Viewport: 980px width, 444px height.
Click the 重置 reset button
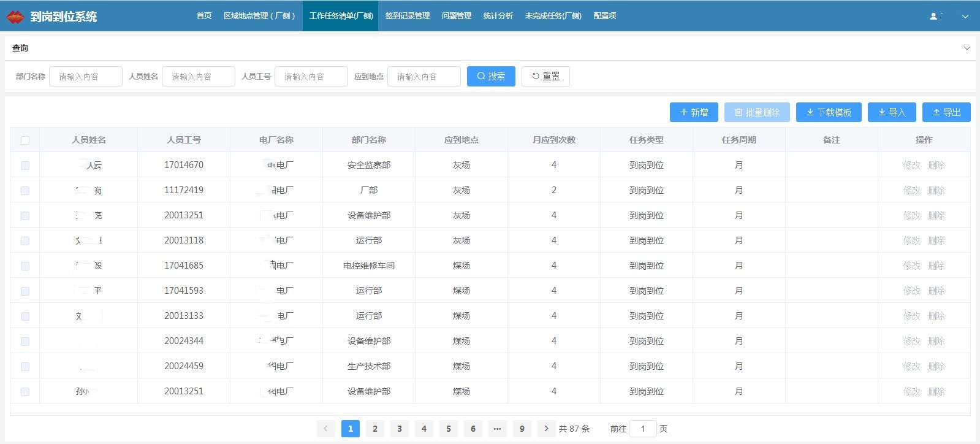coord(545,76)
